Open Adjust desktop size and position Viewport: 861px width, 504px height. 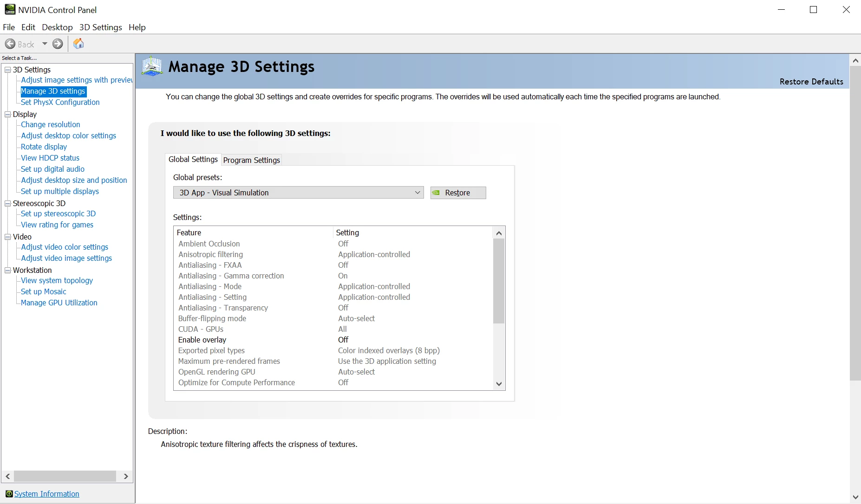[74, 180]
